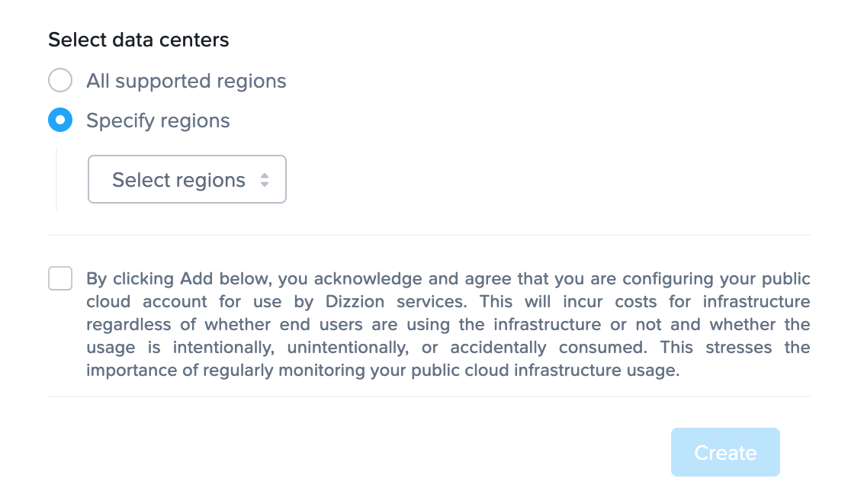Choose the Specify regions radio option

tap(60, 120)
